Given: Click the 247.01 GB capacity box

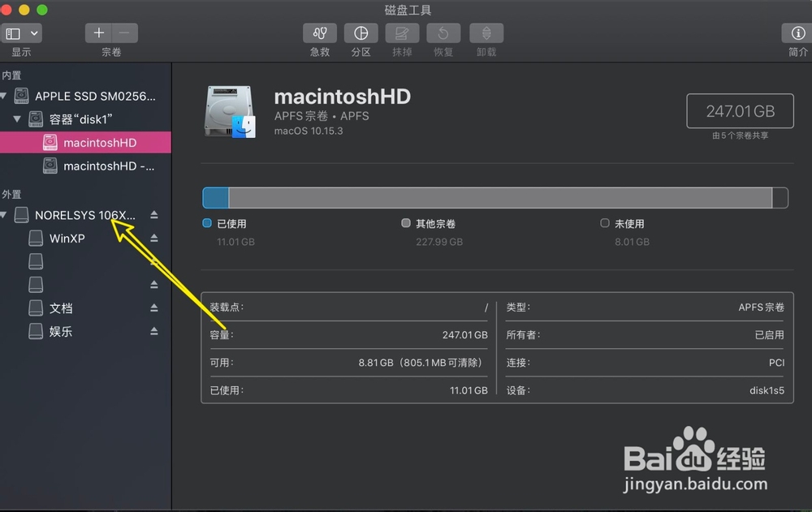Looking at the screenshot, I should click(x=740, y=111).
